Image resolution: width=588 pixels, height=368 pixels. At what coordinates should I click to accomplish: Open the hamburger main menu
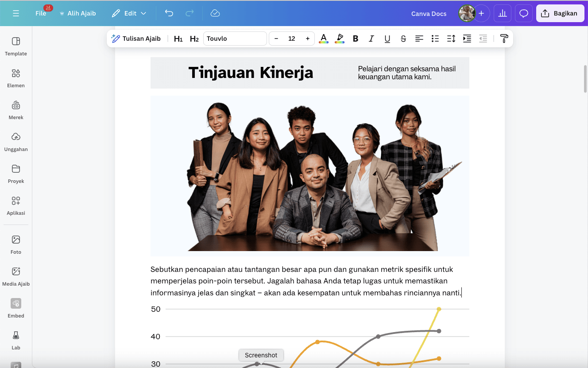click(16, 13)
